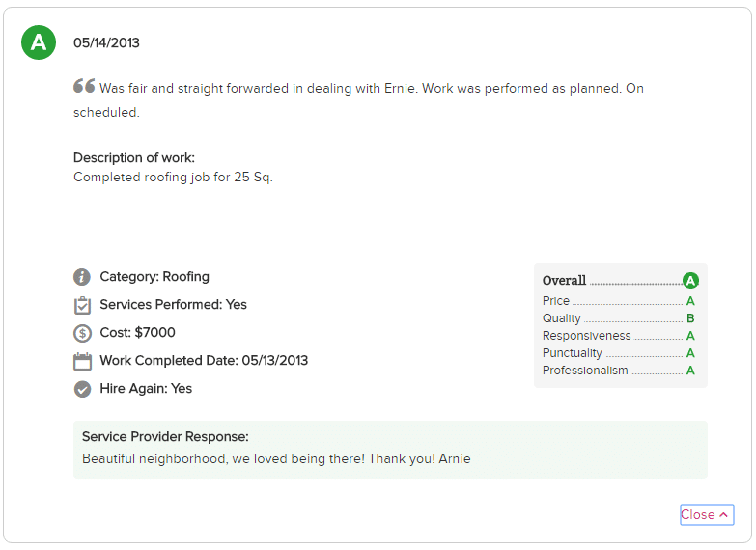Screen dimensions: 756x550
Task: Click the Description of work heading
Action: [134, 158]
